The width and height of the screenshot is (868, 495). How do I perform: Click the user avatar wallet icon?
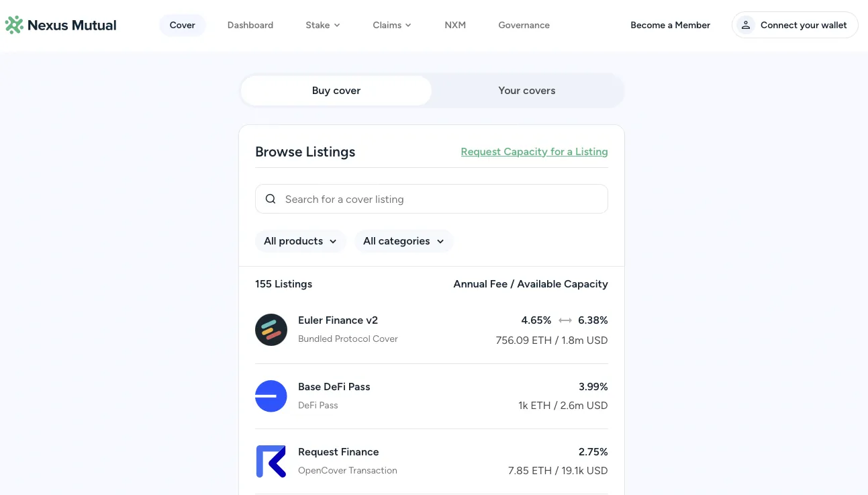745,26
